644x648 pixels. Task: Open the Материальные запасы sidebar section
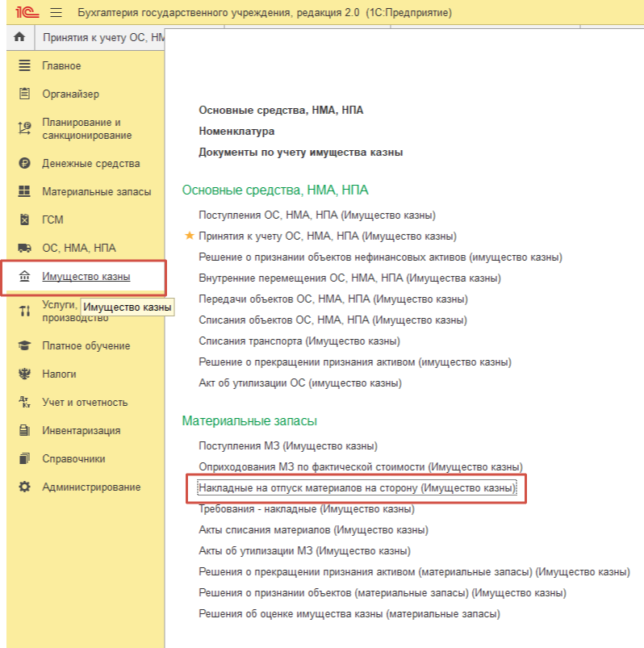(97, 192)
